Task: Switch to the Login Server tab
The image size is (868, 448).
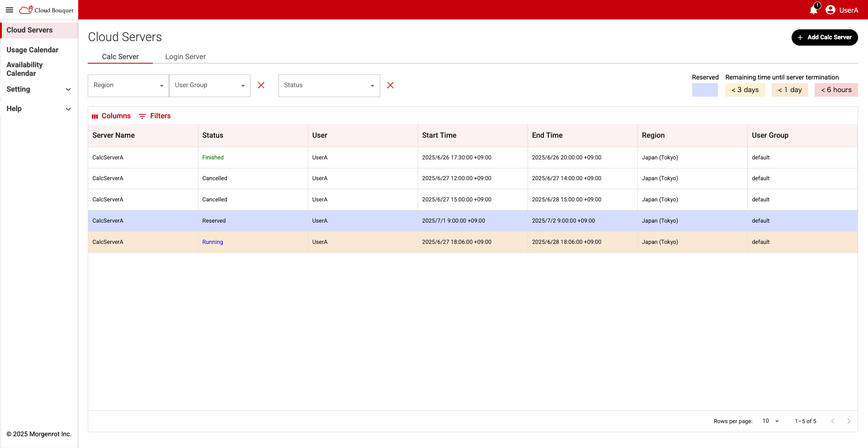Action: [185, 56]
